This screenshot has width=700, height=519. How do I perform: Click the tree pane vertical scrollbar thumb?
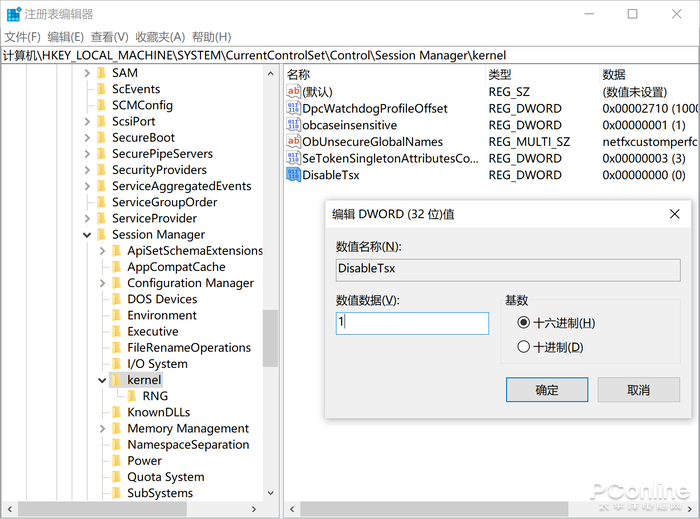pyautogui.click(x=270, y=338)
